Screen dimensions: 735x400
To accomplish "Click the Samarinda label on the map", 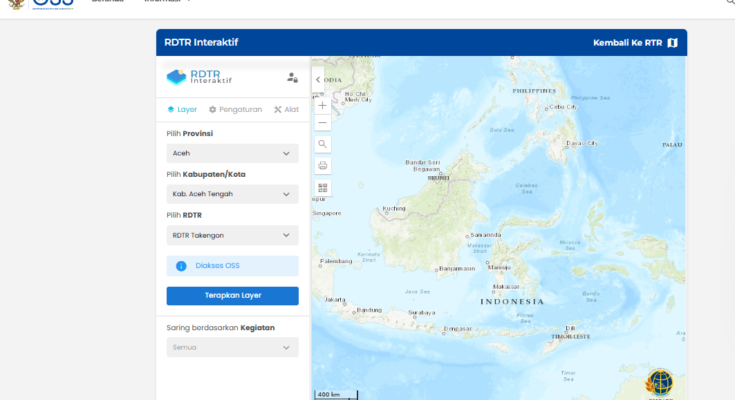I will click(486, 234).
